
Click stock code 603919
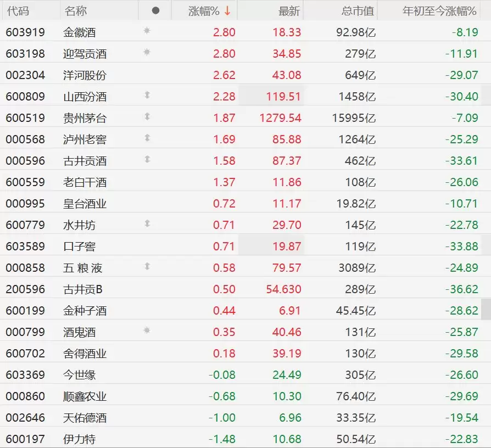pos(25,32)
